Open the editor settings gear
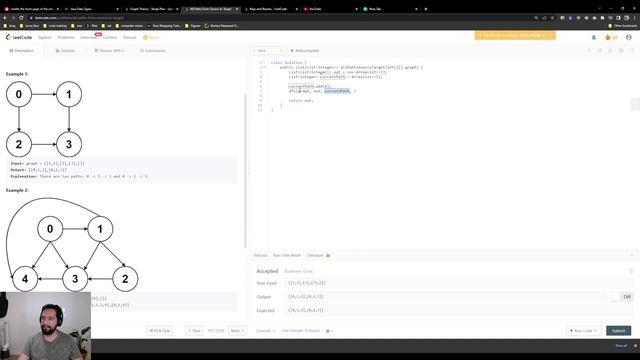Image resolution: width=640 pixels, height=360 pixels. click(x=621, y=51)
